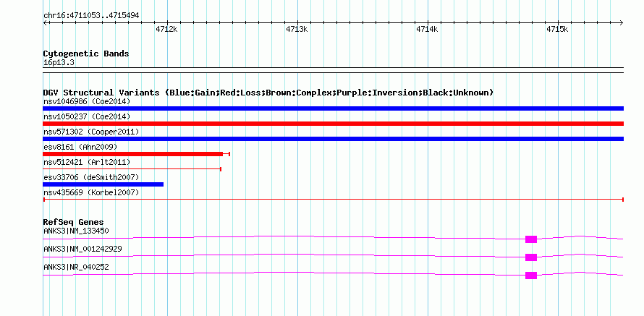Select the Cytogenetic Bands track title

click(86, 54)
